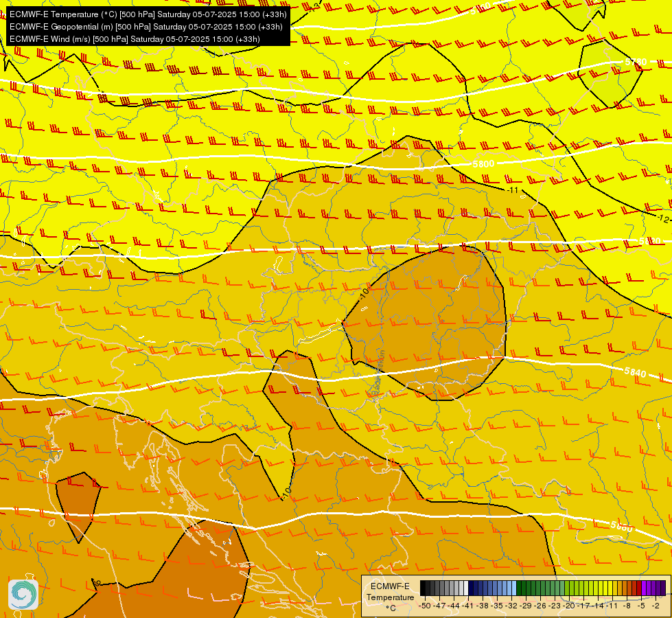672x618 pixels.
Task: Click the -47 value on the legend
Action: click(439, 606)
